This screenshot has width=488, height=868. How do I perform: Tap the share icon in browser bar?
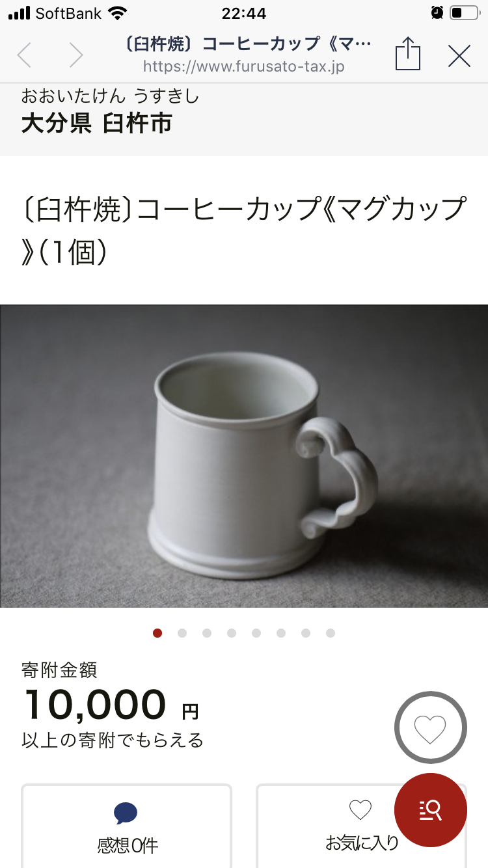pyautogui.click(x=408, y=54)
